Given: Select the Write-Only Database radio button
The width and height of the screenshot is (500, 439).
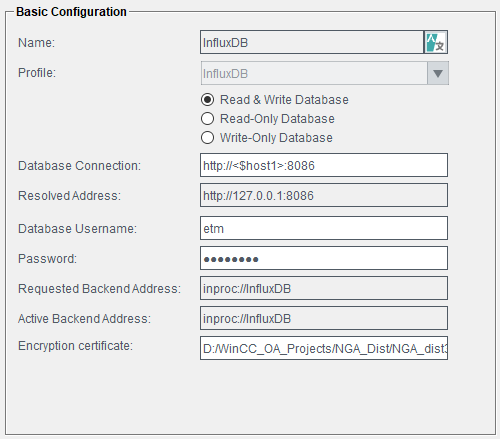Looking at the screenshot, I should tap(207, 138).
